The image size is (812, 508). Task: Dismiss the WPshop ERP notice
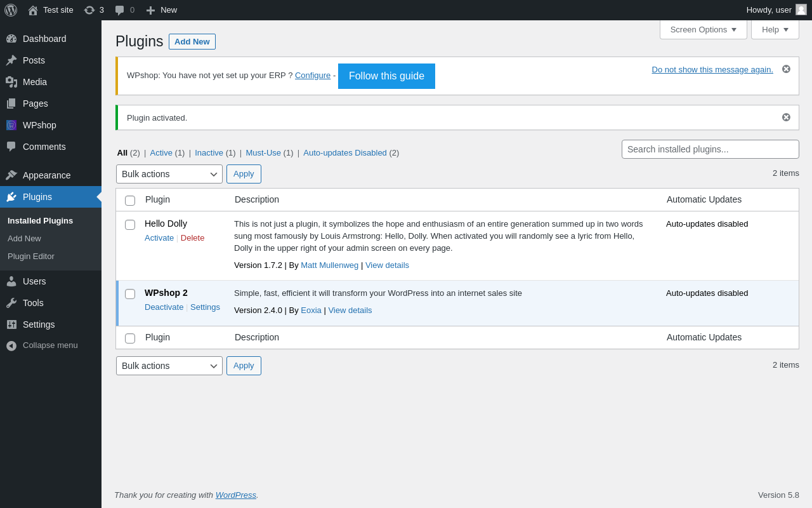click(x=786, y=69)
